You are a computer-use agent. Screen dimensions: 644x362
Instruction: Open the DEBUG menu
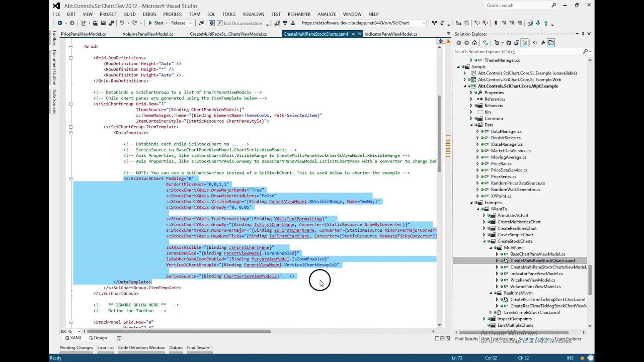(149, 14)
